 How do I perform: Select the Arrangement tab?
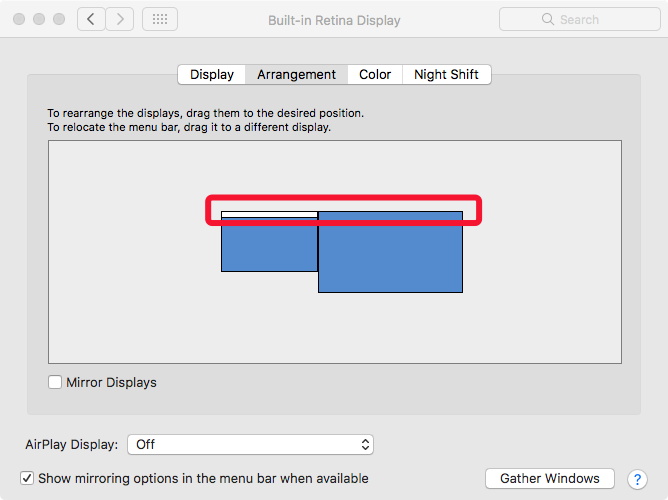pyautogui.click(x=297, y=75)
